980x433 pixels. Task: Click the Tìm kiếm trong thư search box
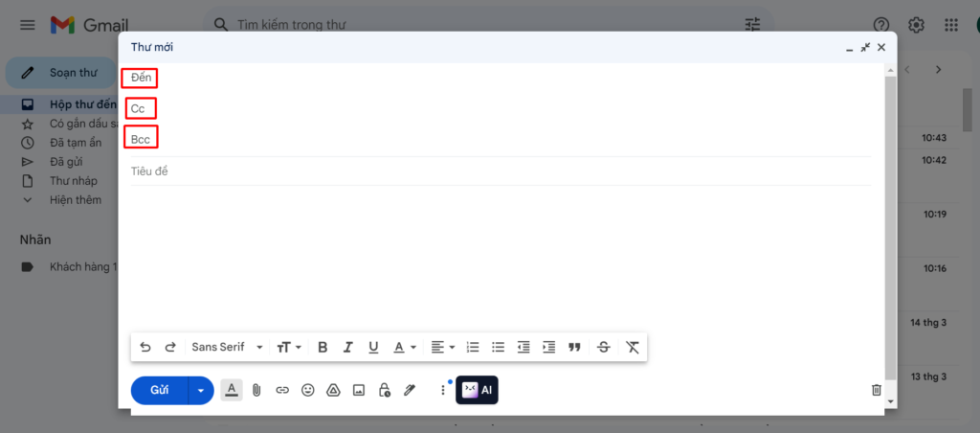click(487, 25)
